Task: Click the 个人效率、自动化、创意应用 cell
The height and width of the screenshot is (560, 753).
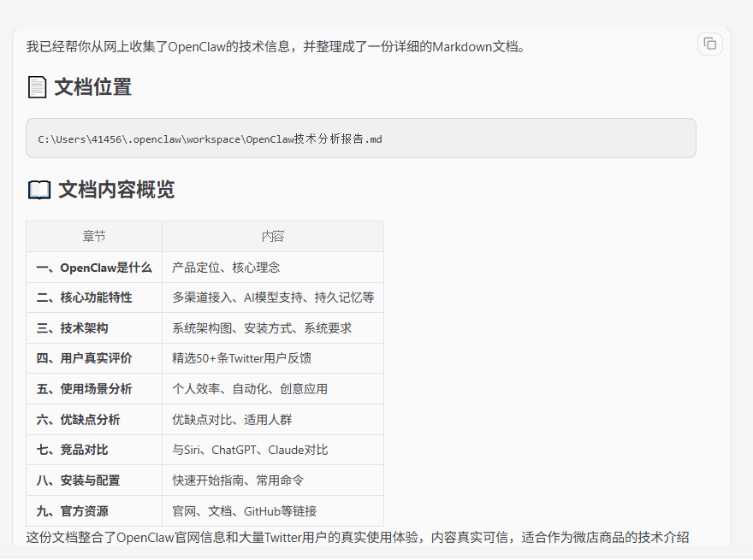Action: coord(273,389)
